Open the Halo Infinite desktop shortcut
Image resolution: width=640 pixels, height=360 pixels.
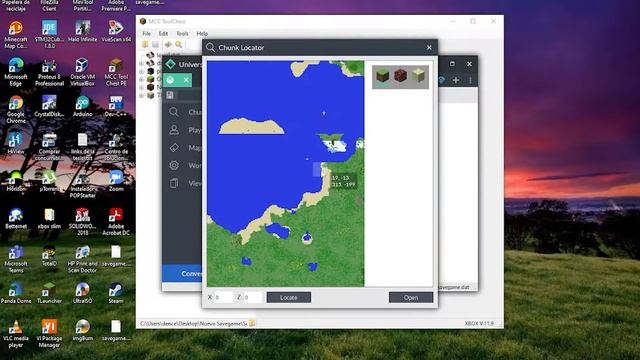pos(83,31)
